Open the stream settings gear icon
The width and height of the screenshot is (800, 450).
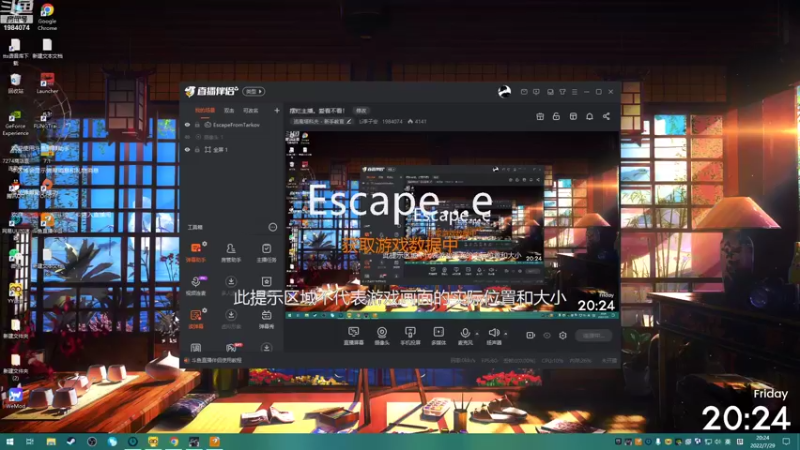click(x=563, y=335)
